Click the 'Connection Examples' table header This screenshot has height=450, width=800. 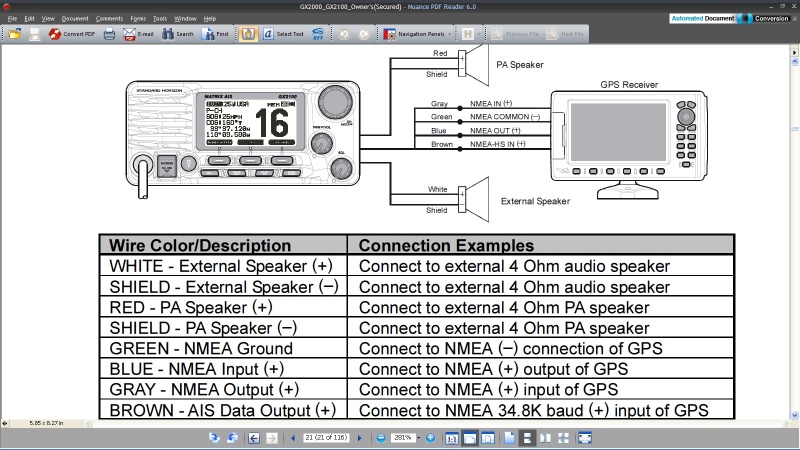[446, 245]
